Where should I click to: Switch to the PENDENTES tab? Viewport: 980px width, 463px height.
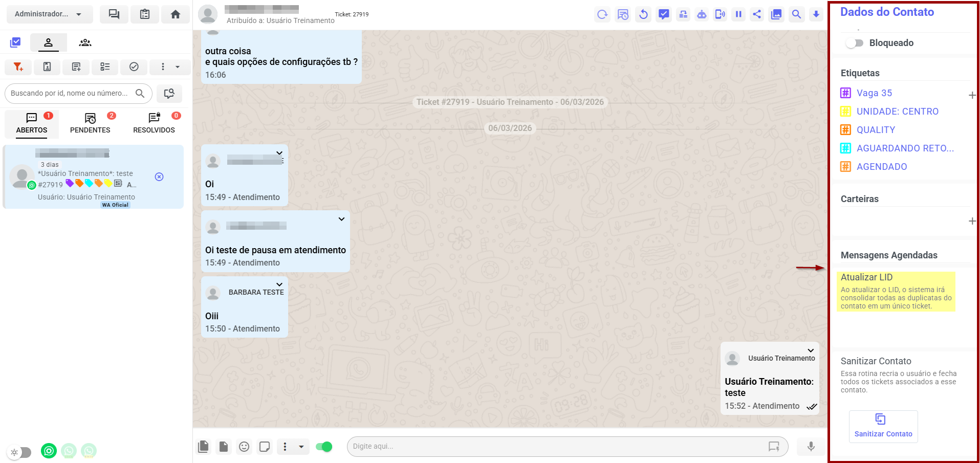[90, 123]
